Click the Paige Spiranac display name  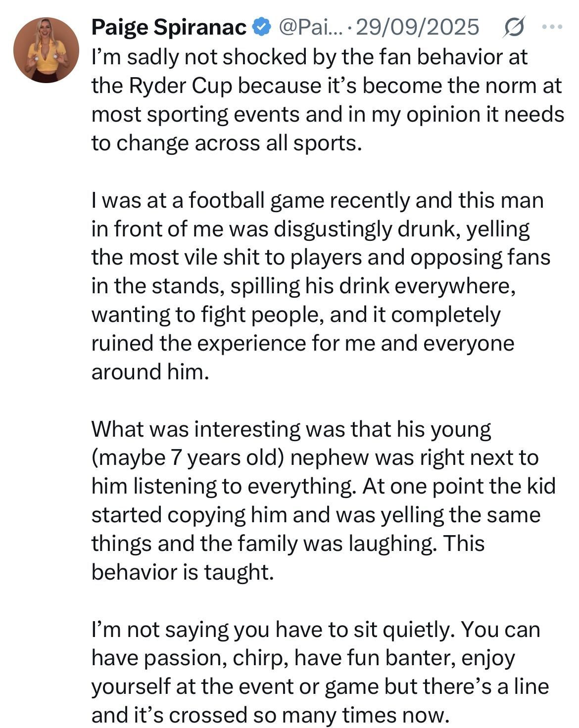pyautogui.click(x=168, y=27)
